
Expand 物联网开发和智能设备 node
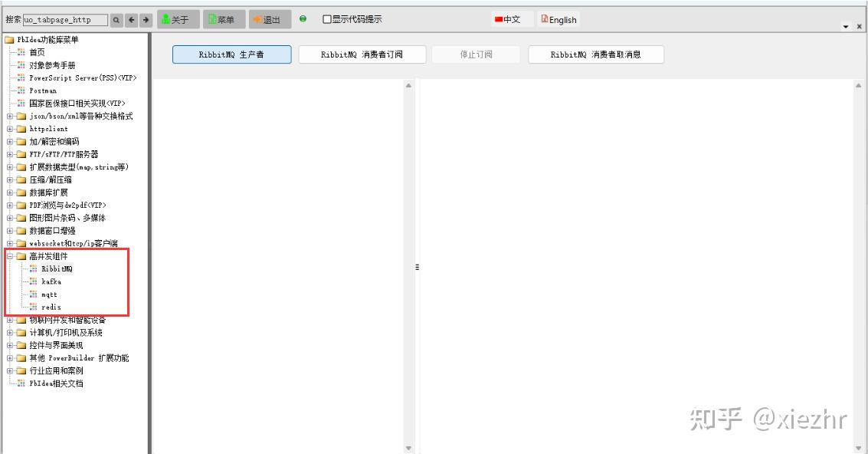point(9,321)
